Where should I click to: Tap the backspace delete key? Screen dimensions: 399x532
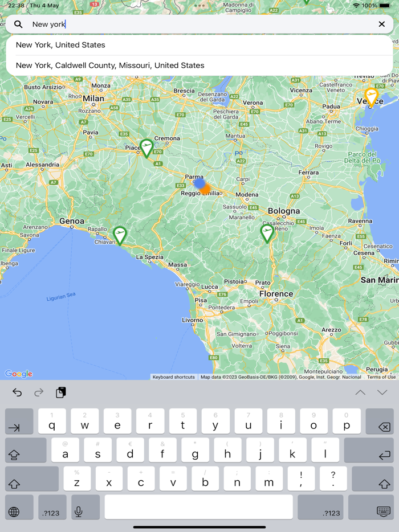[x=380, y=421]
